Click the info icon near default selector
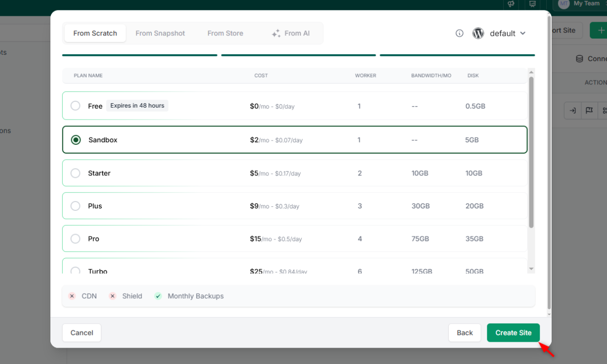Image resolution: width=607 pixels, height=364 pixels. 459,33
